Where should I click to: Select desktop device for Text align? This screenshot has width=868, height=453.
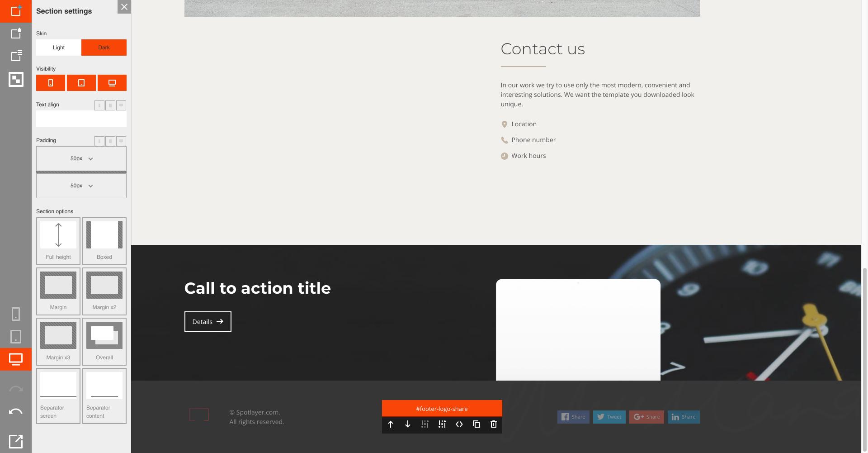(121, 105)
